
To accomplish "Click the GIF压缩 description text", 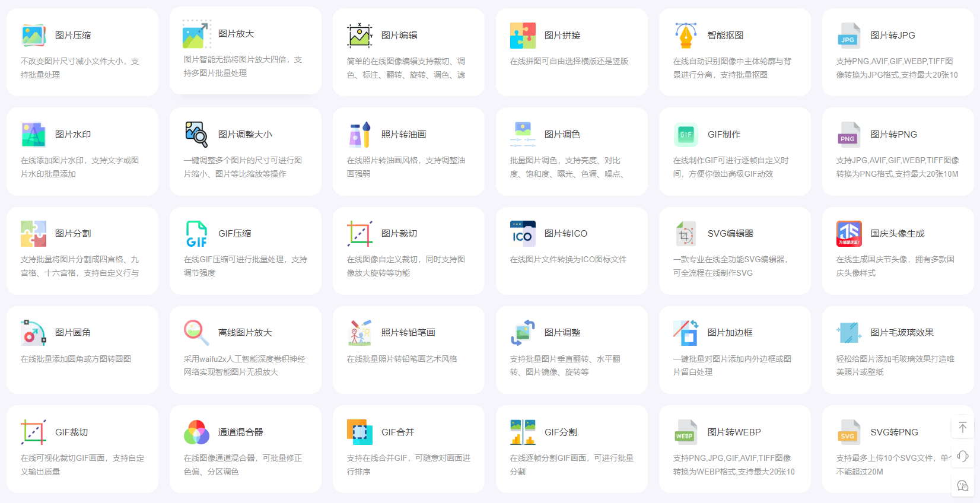I will coord(246,266).
